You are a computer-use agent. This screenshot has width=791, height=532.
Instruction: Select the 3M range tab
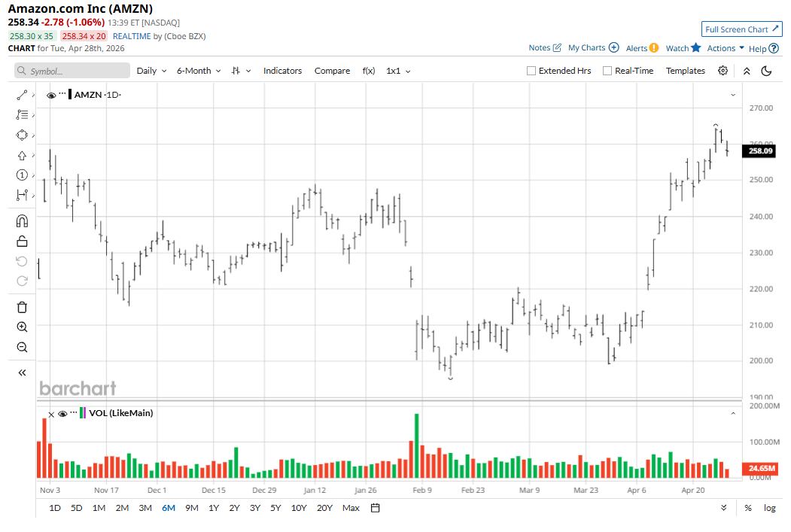coord(145,508)
